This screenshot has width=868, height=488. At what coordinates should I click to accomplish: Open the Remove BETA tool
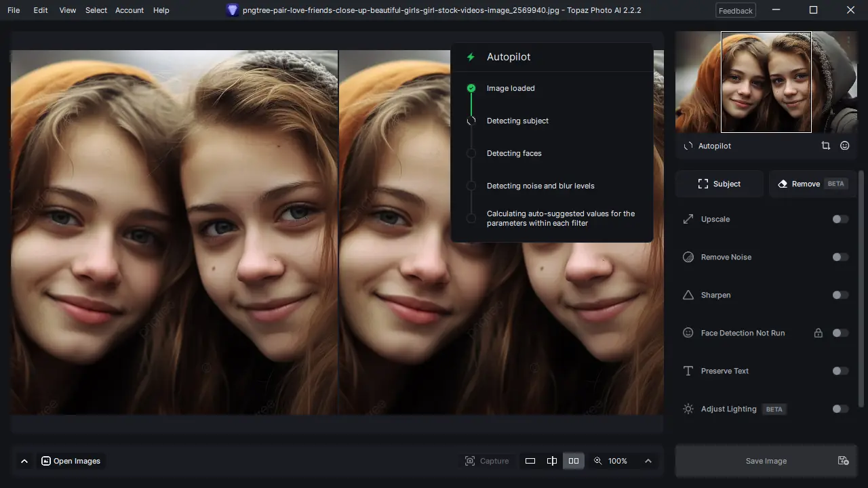(x=812, y=184)
